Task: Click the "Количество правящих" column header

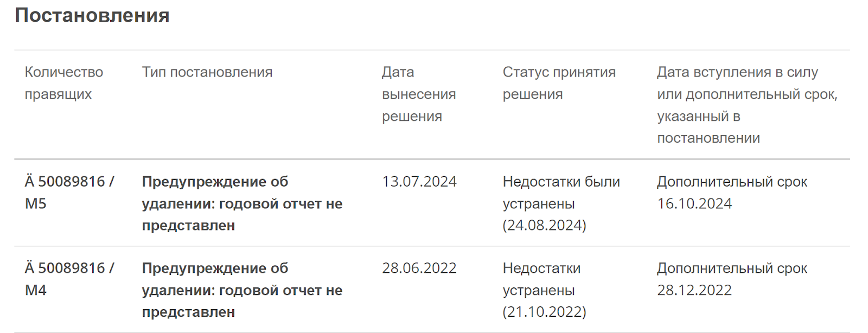Action: pyautogui.click(x=64, y=83)
